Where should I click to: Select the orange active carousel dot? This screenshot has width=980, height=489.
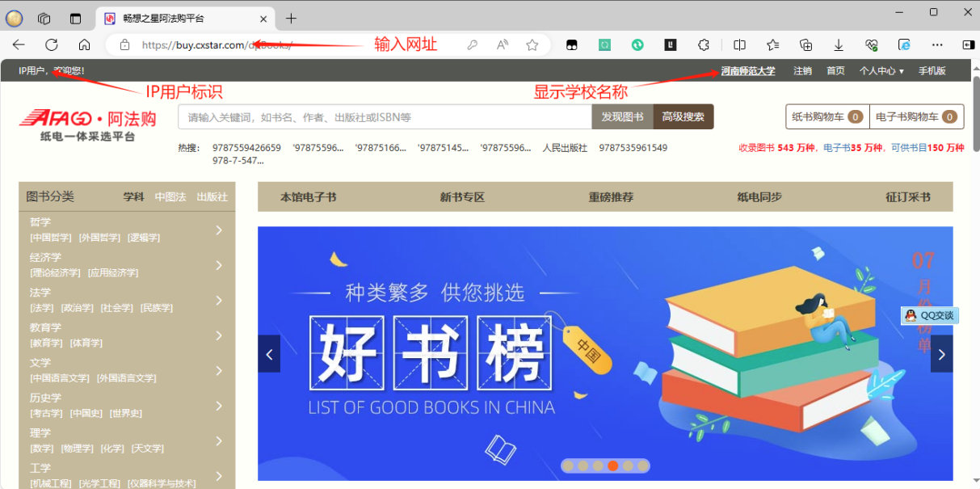pos(613,466)
